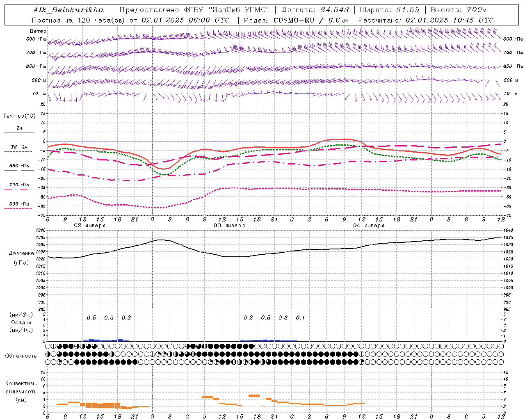Click the 'Облачность' cloud cover label
Screen dimensions: 525x420
pos(21,356)
